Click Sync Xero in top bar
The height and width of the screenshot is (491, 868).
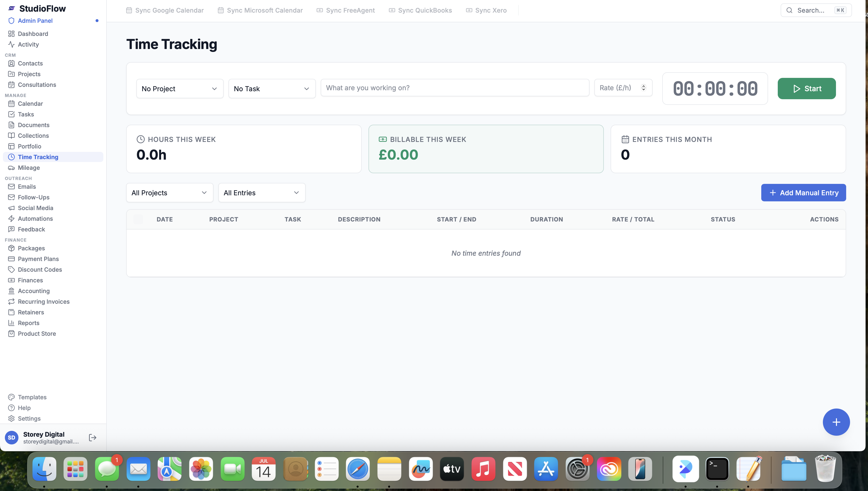click(486, 10)
